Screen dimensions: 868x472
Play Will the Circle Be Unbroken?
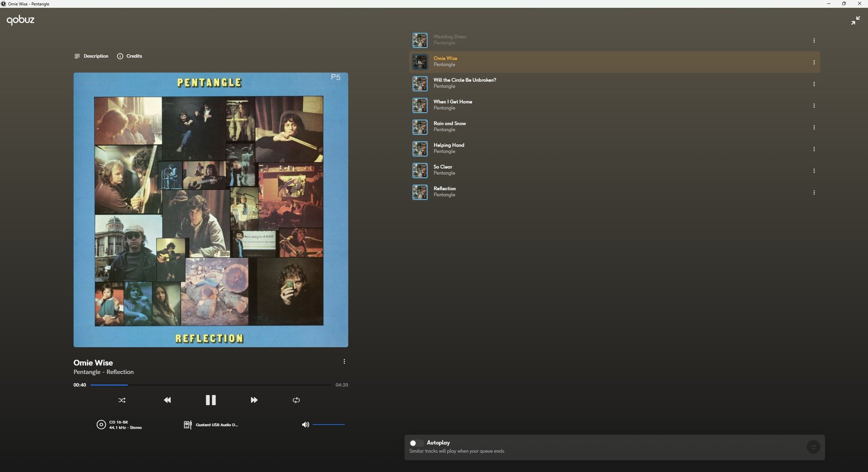[464, 80]
